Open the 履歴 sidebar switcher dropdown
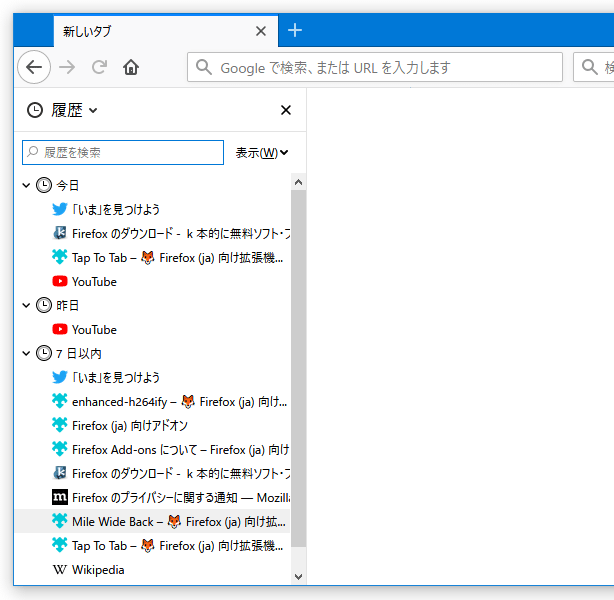 pos(62,110)
